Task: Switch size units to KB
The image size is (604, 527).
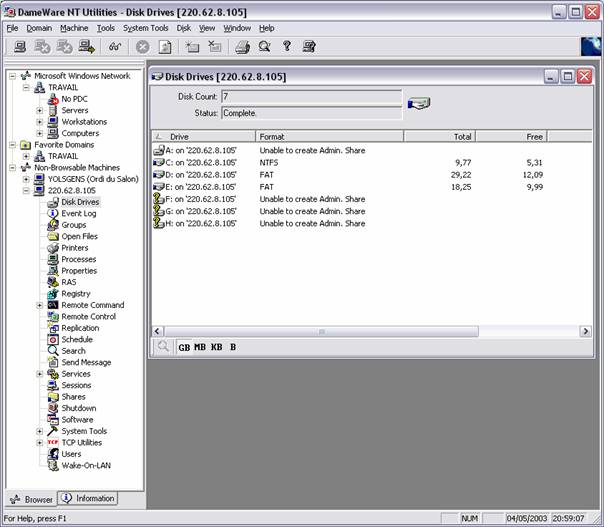Action: [x=216, y=347]
